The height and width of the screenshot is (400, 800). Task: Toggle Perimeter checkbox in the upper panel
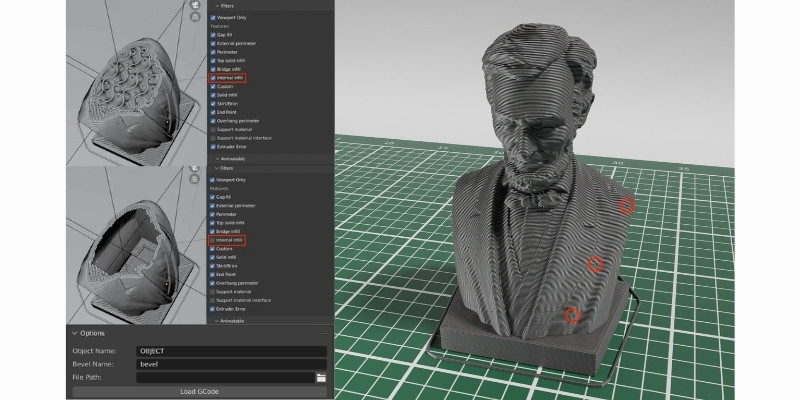[213, 52]
